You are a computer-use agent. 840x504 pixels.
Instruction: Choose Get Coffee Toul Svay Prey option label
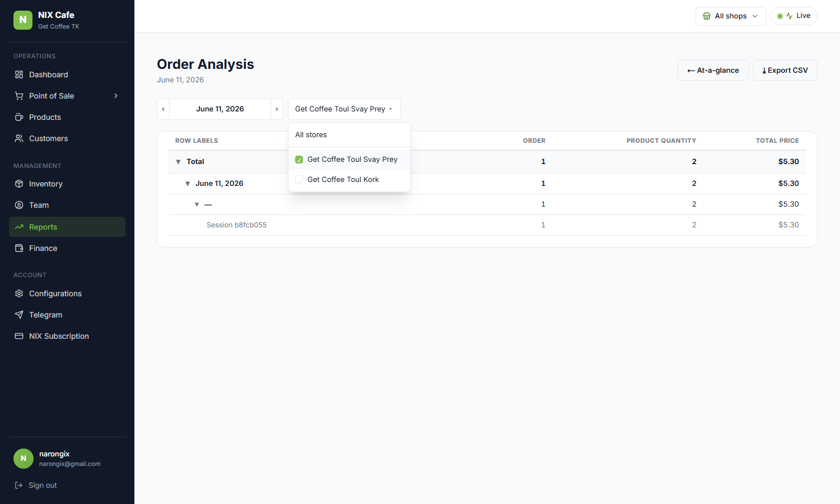[x=352, y=160]
